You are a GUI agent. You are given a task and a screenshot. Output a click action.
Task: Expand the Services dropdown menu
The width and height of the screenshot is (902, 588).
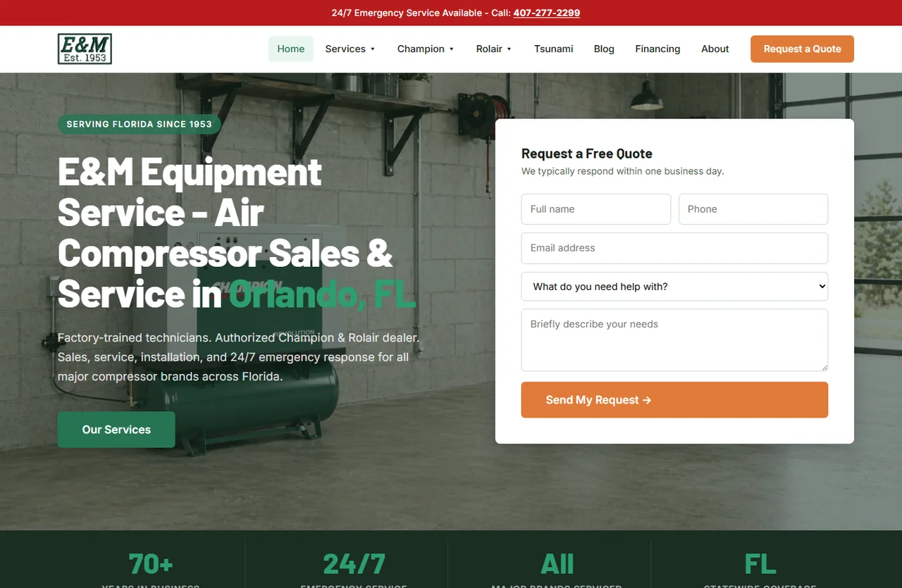350,49
